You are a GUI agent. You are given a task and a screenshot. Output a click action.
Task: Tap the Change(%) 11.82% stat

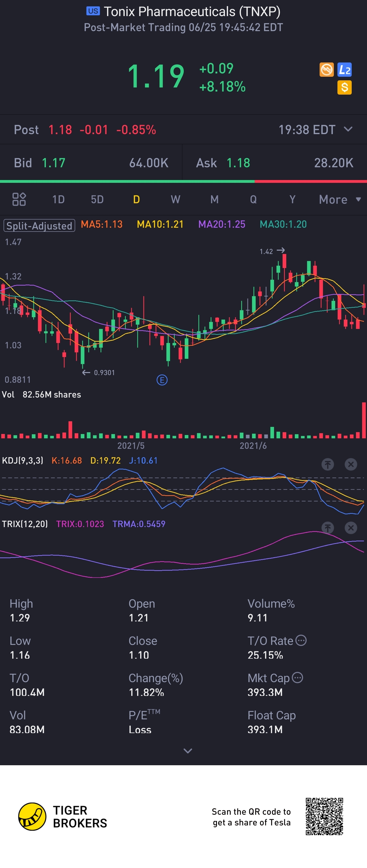pyautogui.click(x=155, y=685)
